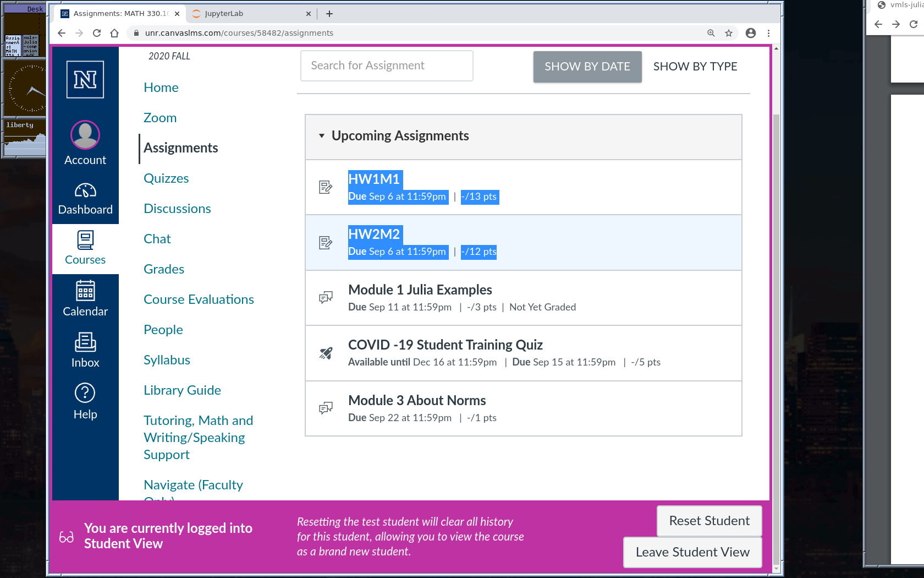Switch to Show By Type view
The width and height of the screenshot is (924, 578).
(695, 67)
